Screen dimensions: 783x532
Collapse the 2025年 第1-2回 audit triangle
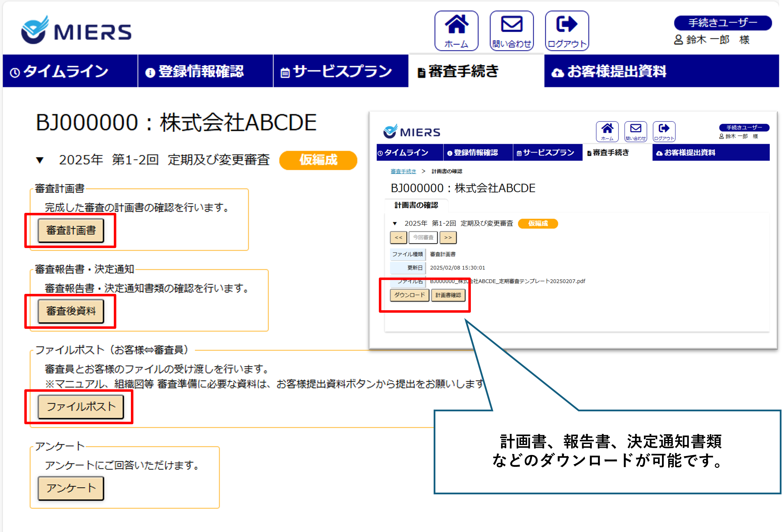coord(40,160)
